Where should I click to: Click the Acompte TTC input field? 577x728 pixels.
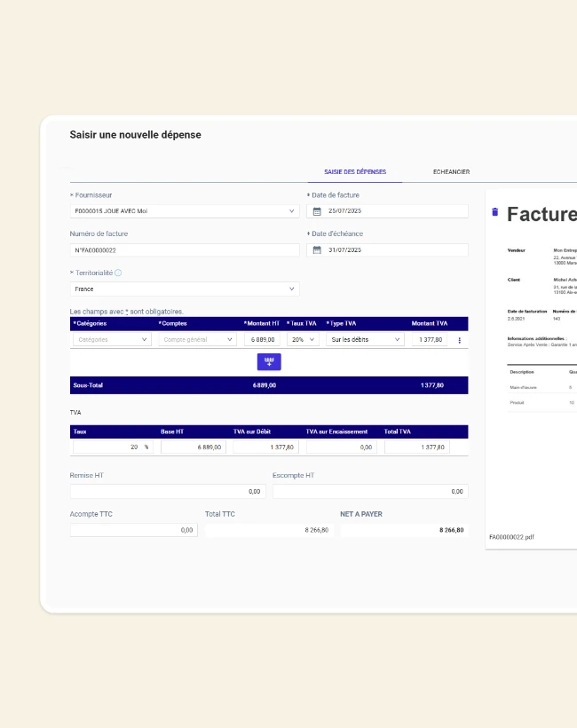click(x=133, y=530)
